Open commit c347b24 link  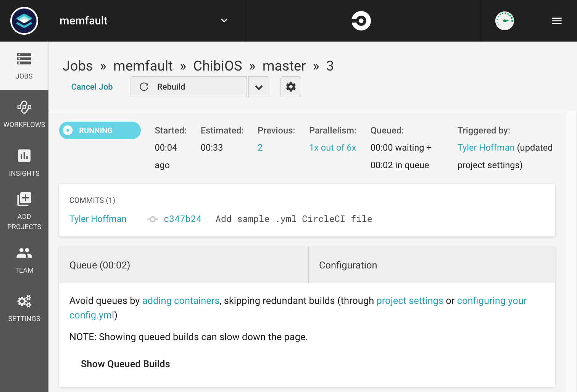coord(182,219)
